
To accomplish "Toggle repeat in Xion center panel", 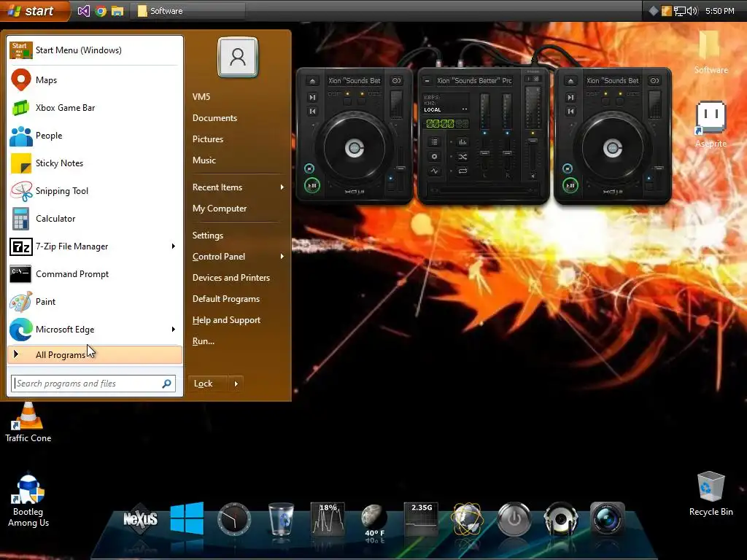I will (x=462, y=171).
